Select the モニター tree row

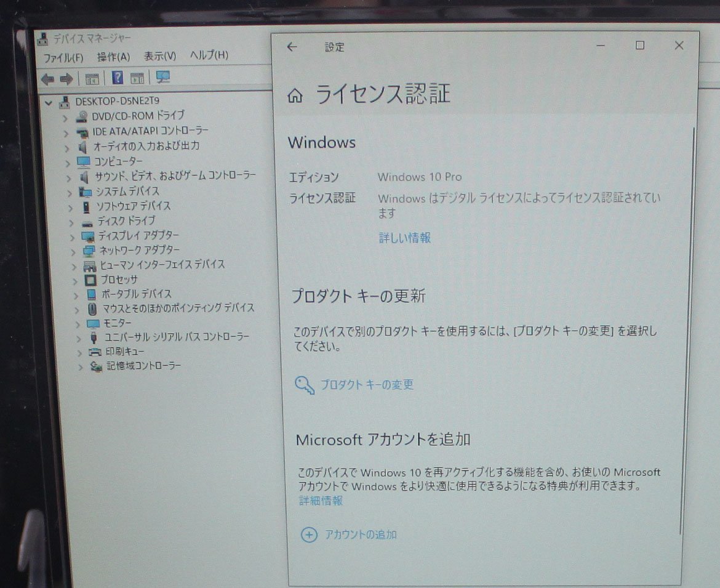coord(117,323)
